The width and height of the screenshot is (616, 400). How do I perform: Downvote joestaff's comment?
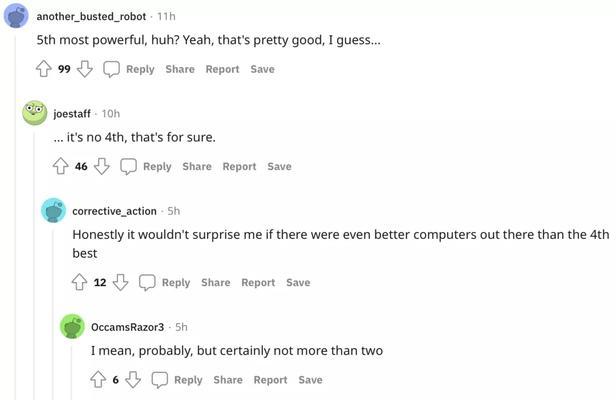click(102, 166)
